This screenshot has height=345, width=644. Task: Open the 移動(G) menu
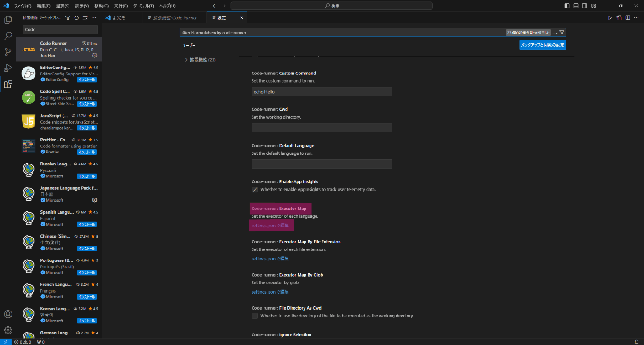tap(101, 6)
